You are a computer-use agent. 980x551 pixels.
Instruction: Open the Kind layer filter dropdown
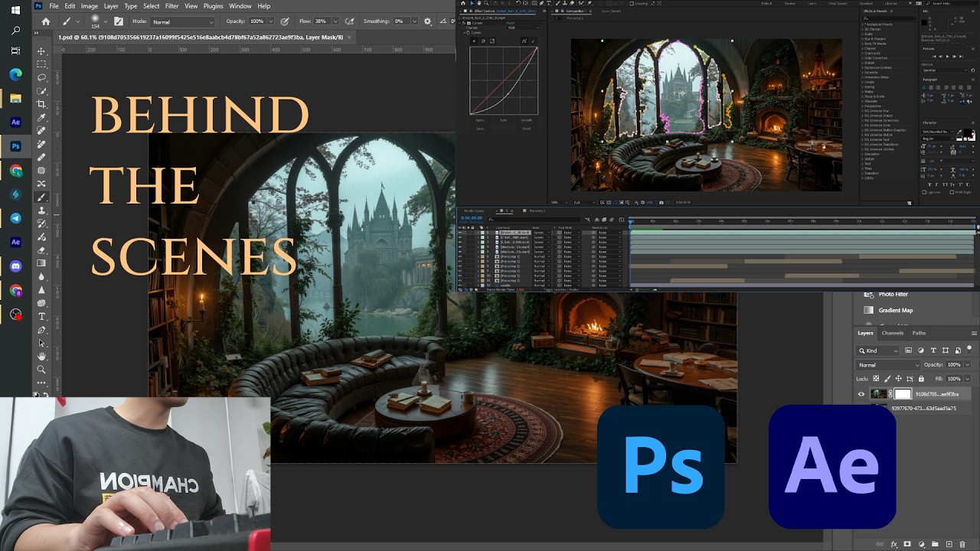(x=879, y=350)
